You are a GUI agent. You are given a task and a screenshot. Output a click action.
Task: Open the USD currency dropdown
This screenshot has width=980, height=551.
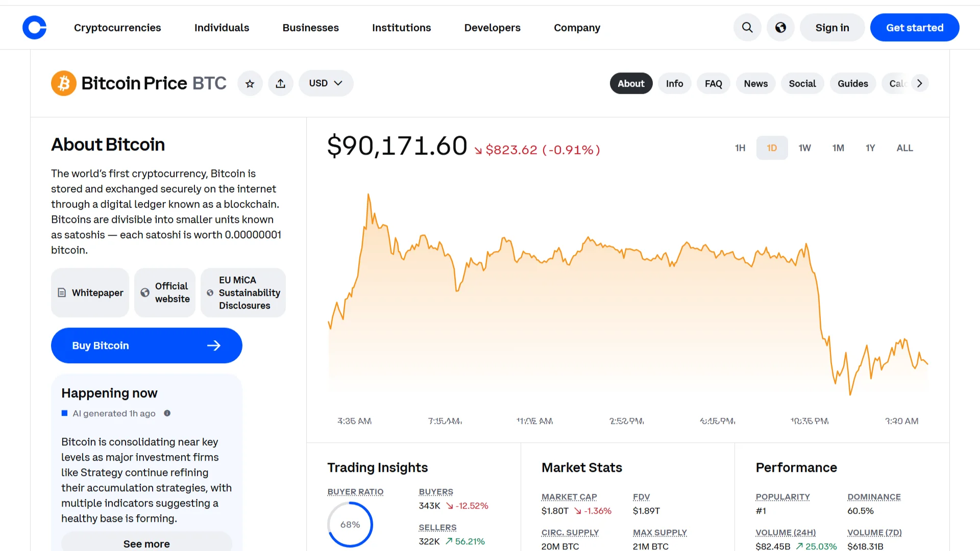(x=326, y=83)
